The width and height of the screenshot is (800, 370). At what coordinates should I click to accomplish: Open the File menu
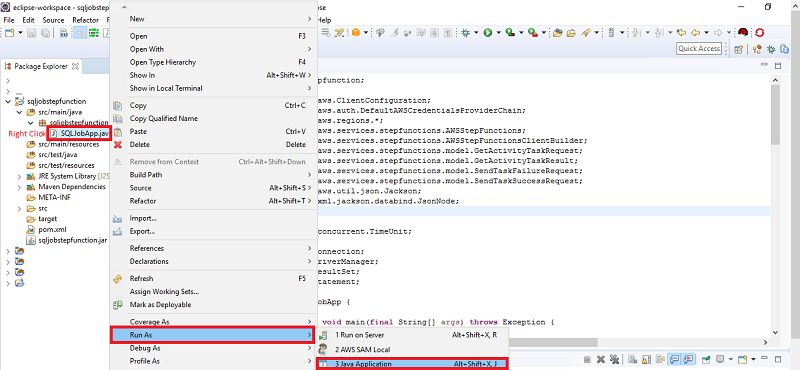[9, 20]
